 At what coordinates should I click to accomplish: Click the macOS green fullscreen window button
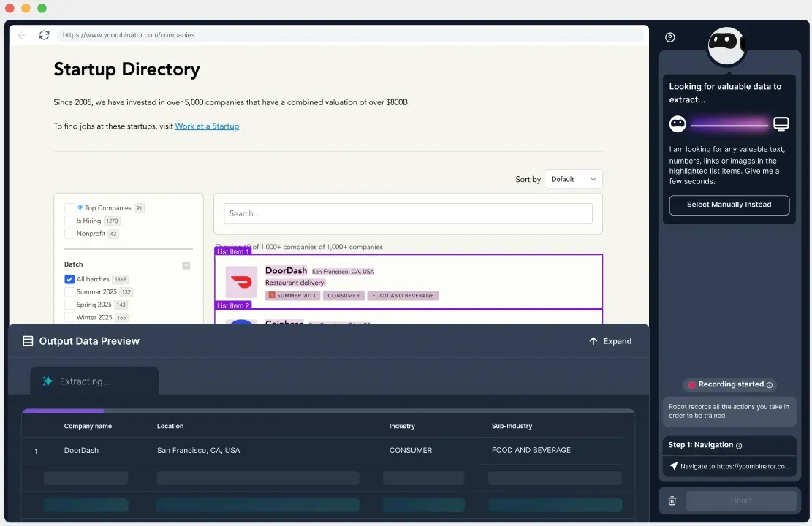(x=42, y=8)
